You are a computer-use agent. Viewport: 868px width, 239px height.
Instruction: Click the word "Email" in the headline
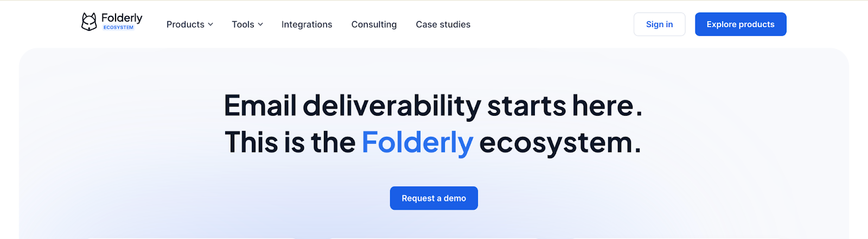(260, 105)
